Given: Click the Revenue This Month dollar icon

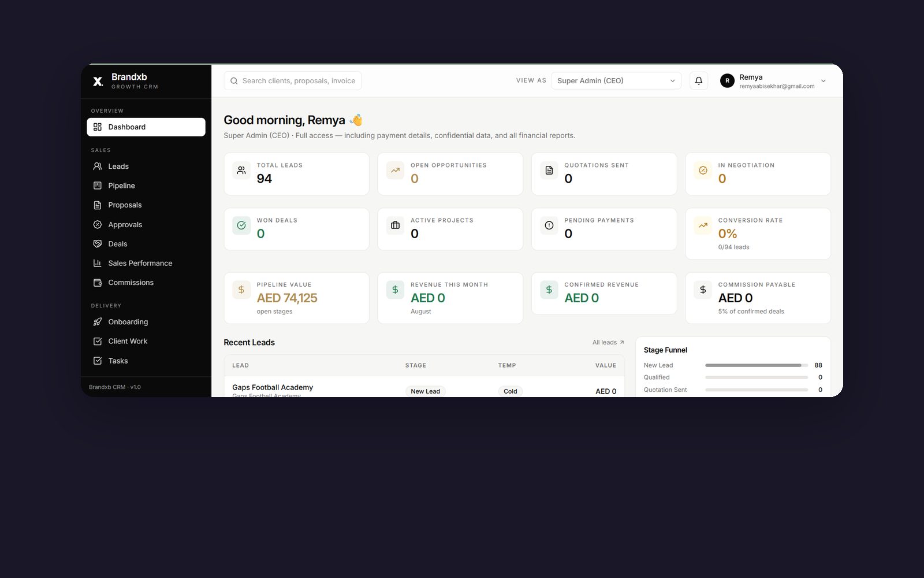Looking at the screenshot, I should click(x=395, y=290).
